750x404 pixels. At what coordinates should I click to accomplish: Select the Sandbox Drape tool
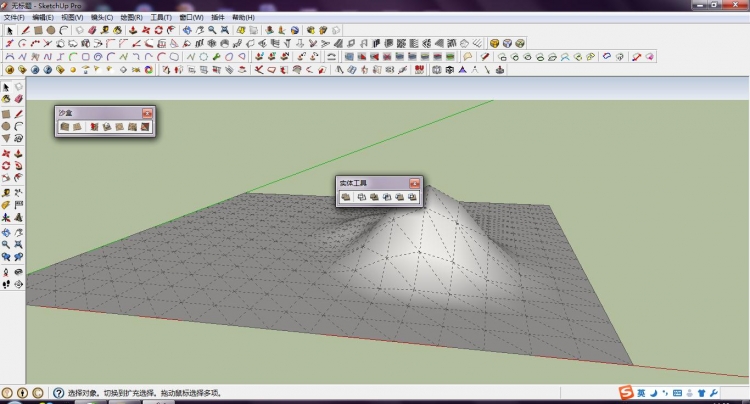[x=120, y=127]
